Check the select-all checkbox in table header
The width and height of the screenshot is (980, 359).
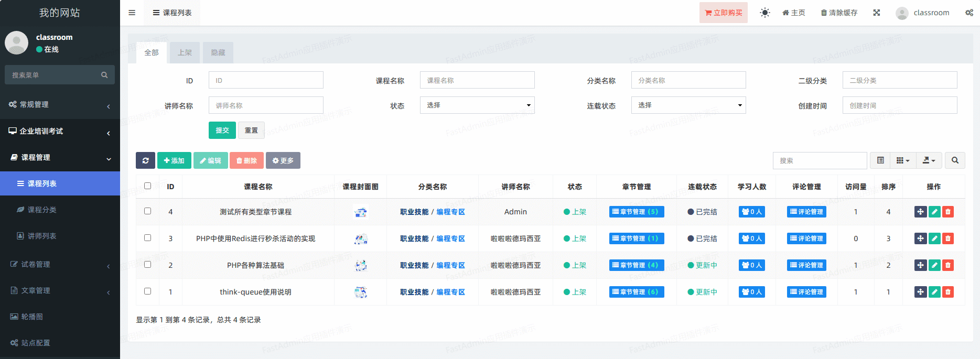(147, 186)
